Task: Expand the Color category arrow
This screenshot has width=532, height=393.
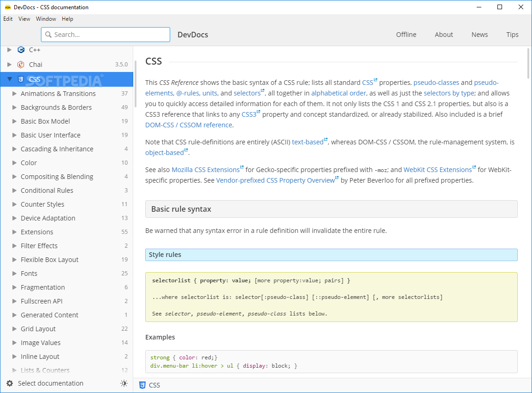Action: [14, 162]
